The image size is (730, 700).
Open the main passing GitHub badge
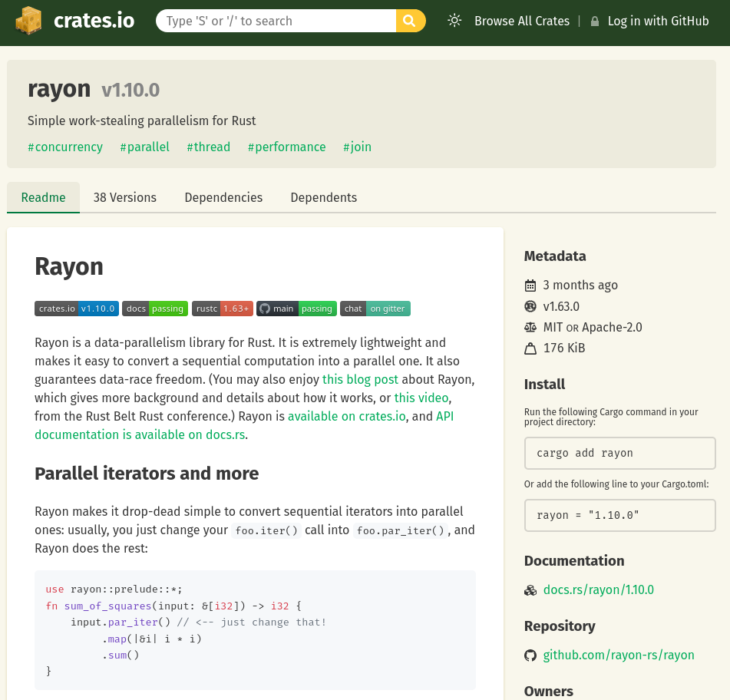(x=296, y=309)
